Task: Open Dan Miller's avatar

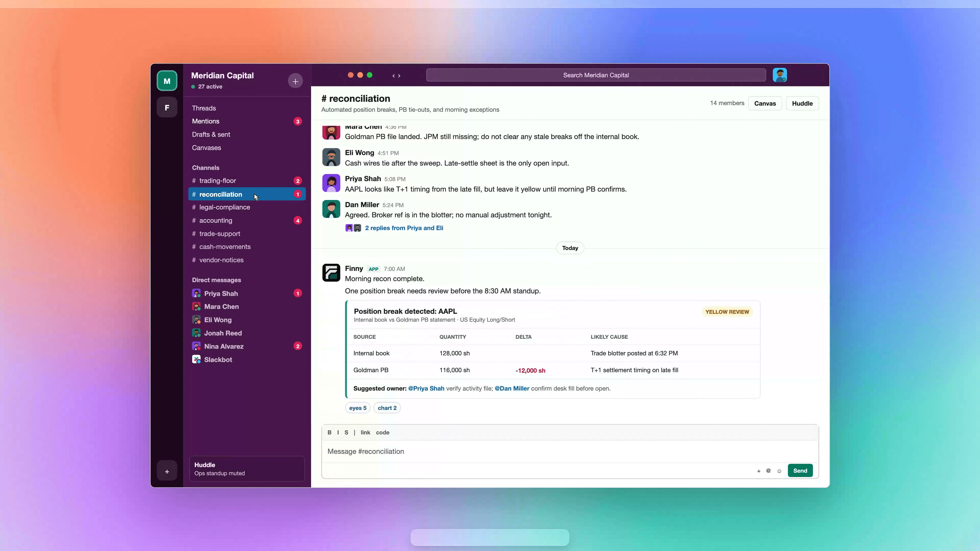Action: pyautogui.click(x=331, y=209)
